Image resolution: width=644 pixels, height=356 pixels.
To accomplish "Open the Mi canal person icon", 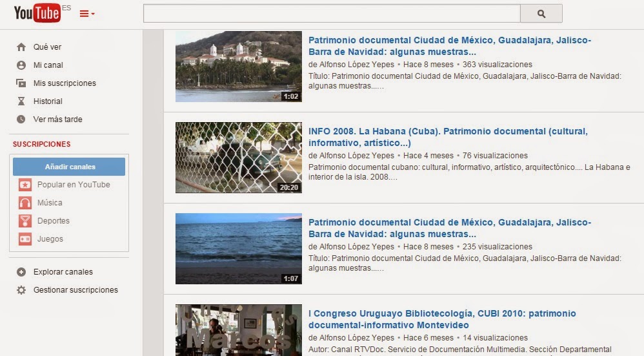I will click(x=21, y=65).
